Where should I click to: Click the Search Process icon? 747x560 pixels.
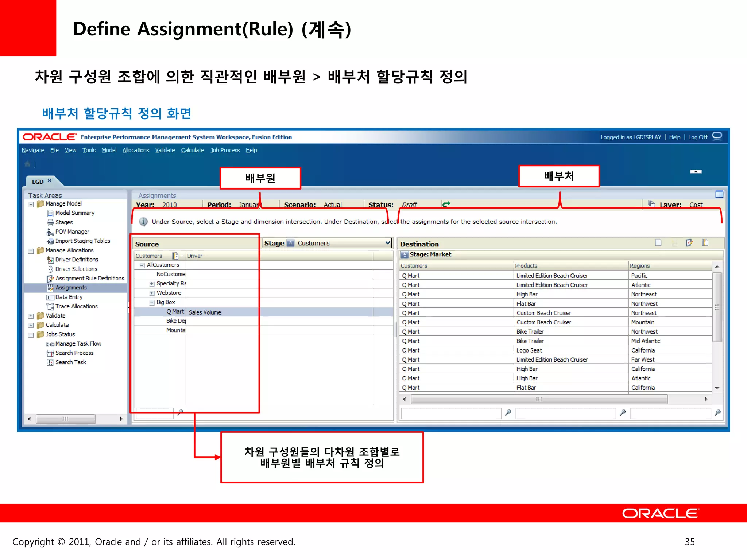(50, 353)
